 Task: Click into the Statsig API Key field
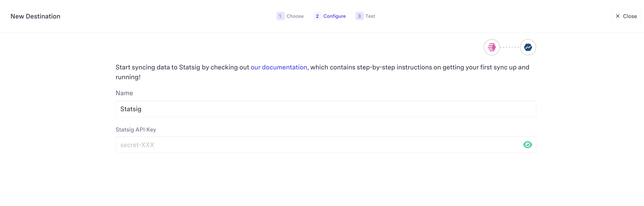coord(317,145)
